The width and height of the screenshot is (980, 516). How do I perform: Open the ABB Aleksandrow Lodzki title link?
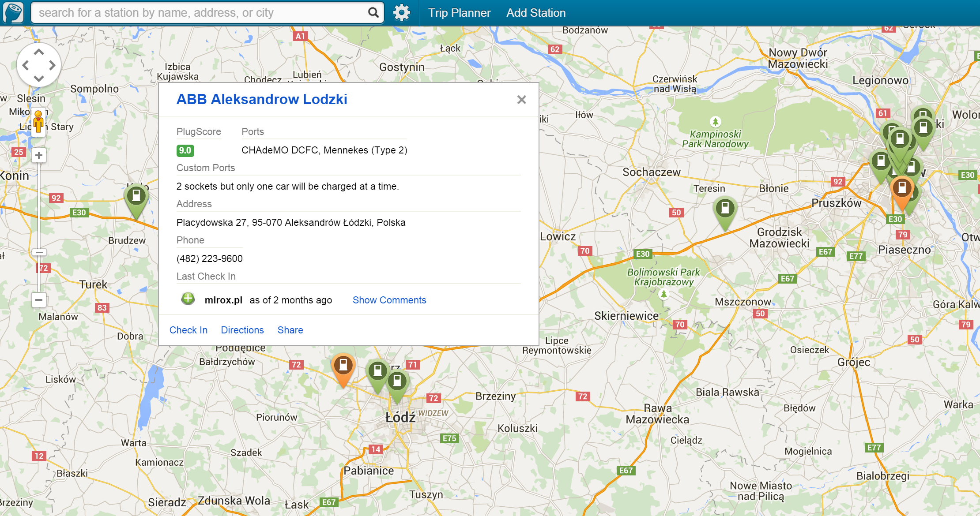tap(262, 99)
